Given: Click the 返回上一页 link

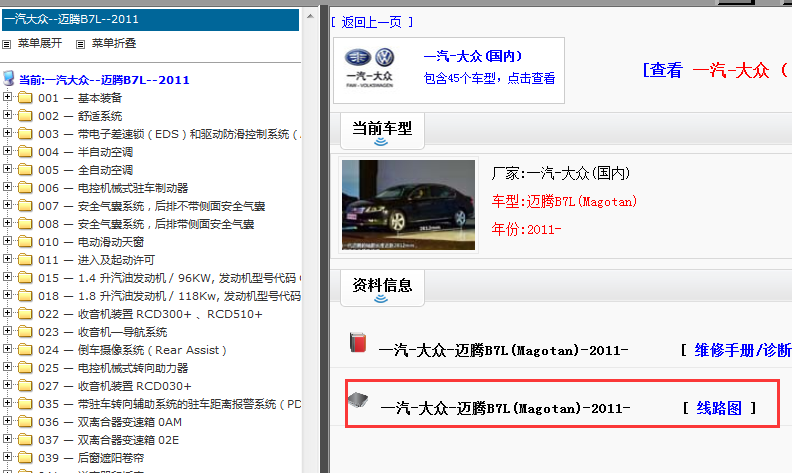Looking at the screenshot, I should (372, 22).
